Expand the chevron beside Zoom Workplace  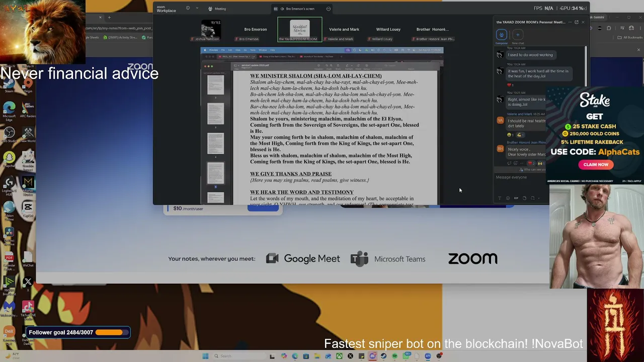(197, 8)
